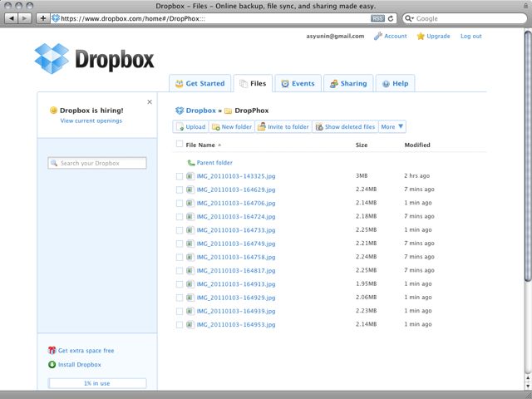
Task: Open the Google search engine dropdown
Action: [x=409, y=18]
